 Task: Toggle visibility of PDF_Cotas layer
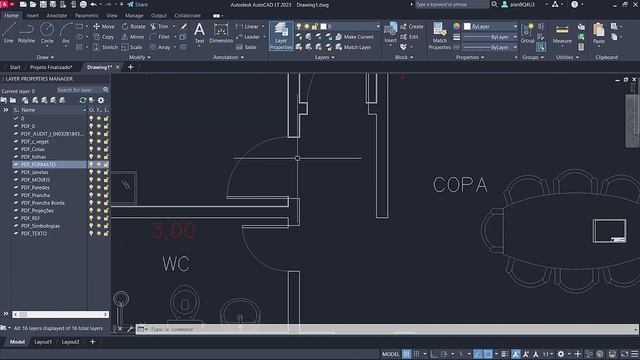[x=91, y=149]
